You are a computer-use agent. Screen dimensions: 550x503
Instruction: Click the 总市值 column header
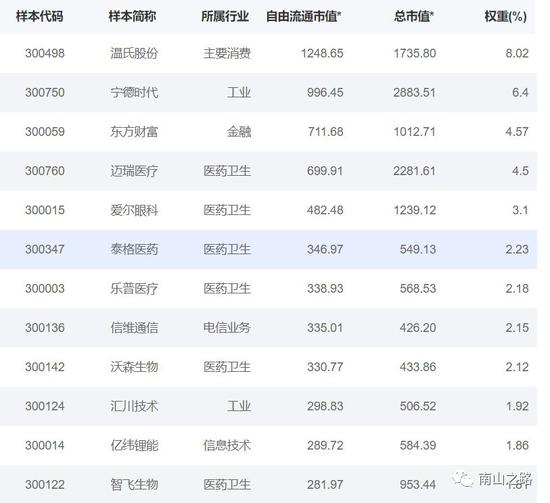click(414, 16)
